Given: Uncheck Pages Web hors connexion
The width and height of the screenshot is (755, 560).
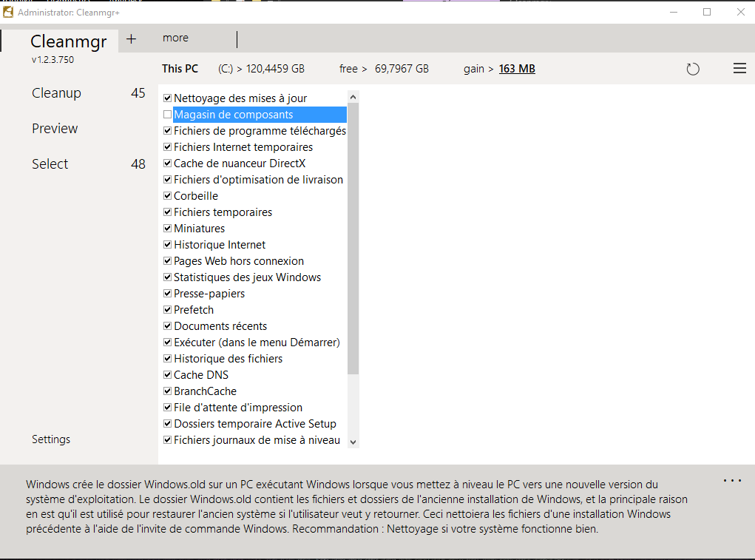Looking at the screenshot, I should (168, 261).
